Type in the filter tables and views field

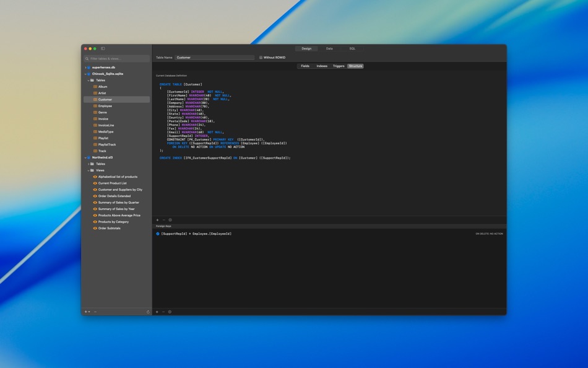(x=115, y=58)
